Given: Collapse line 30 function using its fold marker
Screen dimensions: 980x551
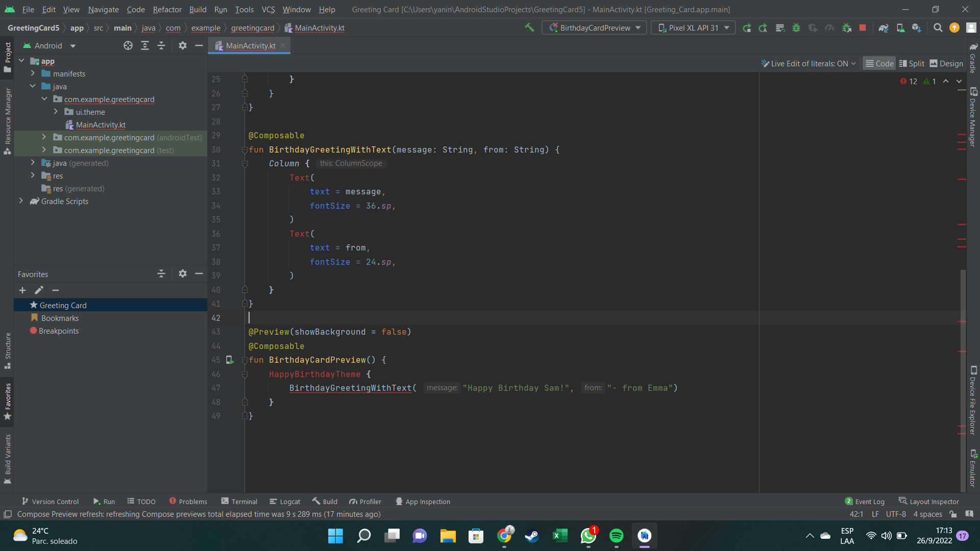Looking at the screenshot, I should (x=245, y=149).
